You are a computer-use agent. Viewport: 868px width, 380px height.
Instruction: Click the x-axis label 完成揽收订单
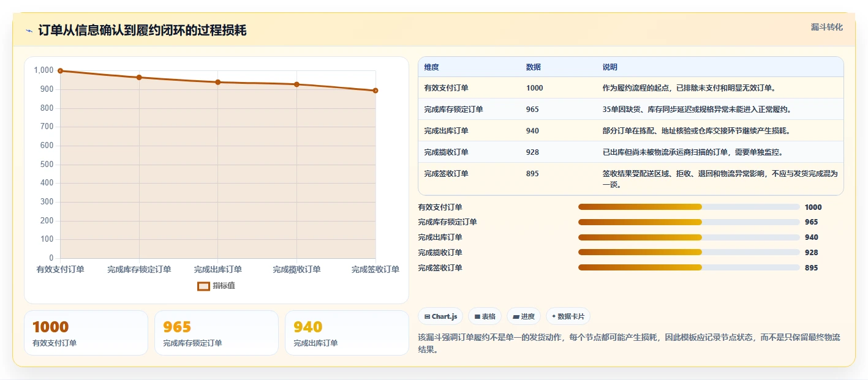[x=296, y=270]
